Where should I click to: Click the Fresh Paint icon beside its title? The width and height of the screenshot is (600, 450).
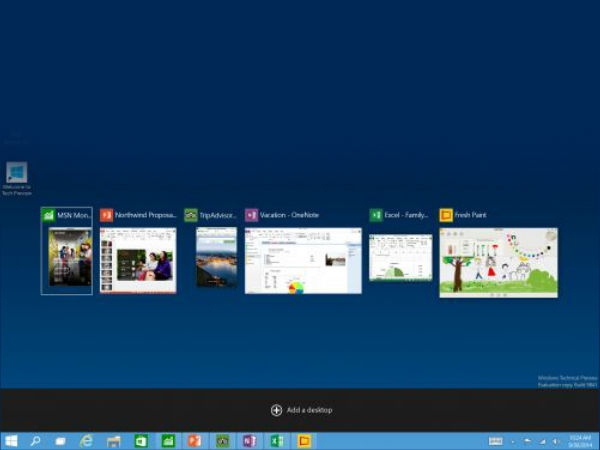point(446,215)
